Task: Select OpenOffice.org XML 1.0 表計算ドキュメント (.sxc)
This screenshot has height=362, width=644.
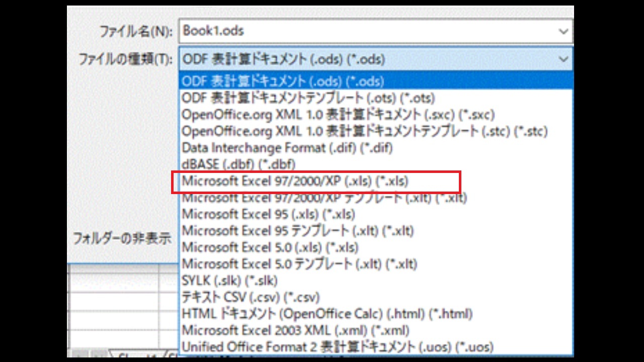Action: click(338, 115)
